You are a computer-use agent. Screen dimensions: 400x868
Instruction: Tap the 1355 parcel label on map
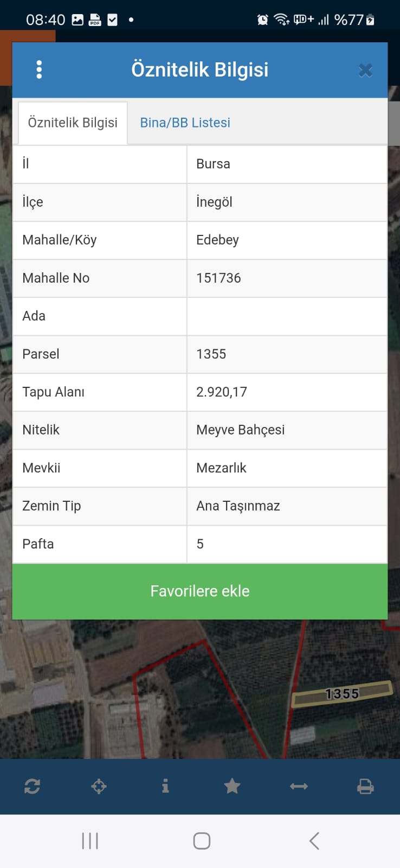[342, 694]
